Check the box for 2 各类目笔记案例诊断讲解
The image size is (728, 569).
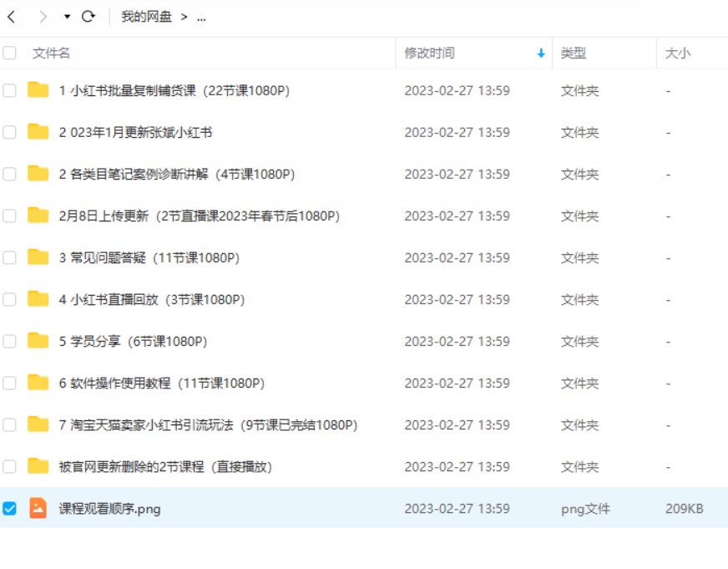(9, 174)
